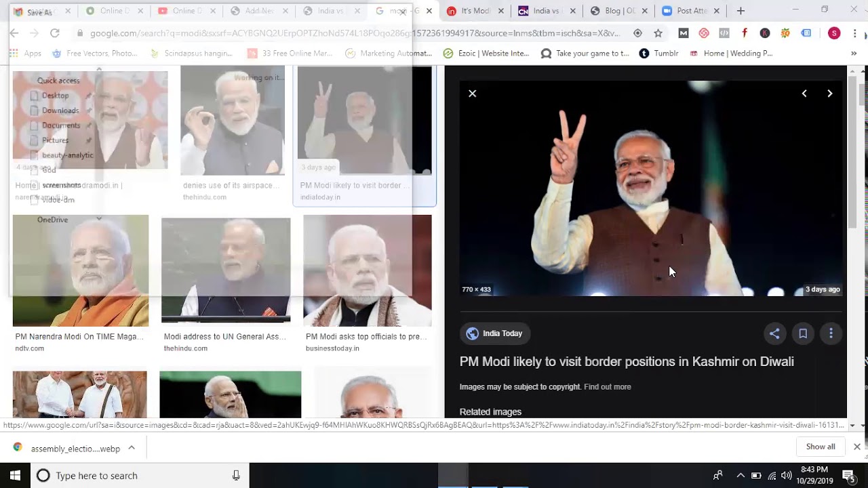Click the Google search URL address bar
The width and height of the screenshot is (868, 488).
(x=355, y=33)
